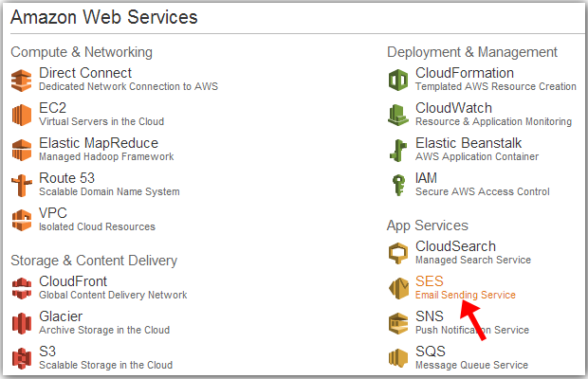Click 'Resource & Application Monitoring' description
Screen dimensions: 588x379
493,121
